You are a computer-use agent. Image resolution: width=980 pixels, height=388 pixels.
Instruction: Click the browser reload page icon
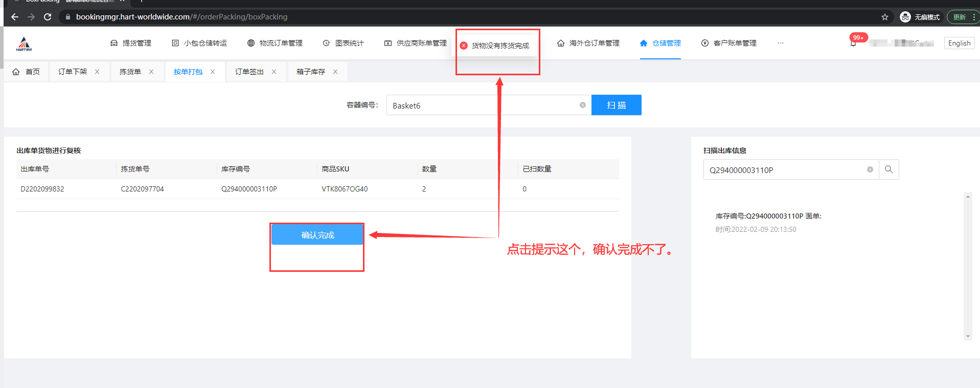48,17
